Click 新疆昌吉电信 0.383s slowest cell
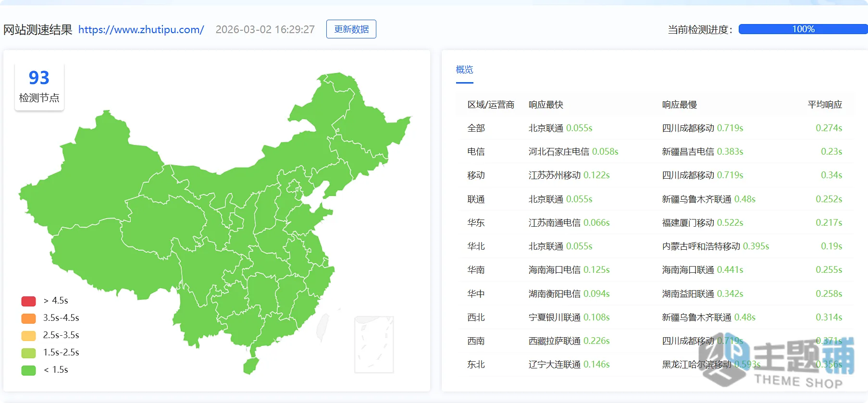The image size is (868, 403). pos(703,151)
